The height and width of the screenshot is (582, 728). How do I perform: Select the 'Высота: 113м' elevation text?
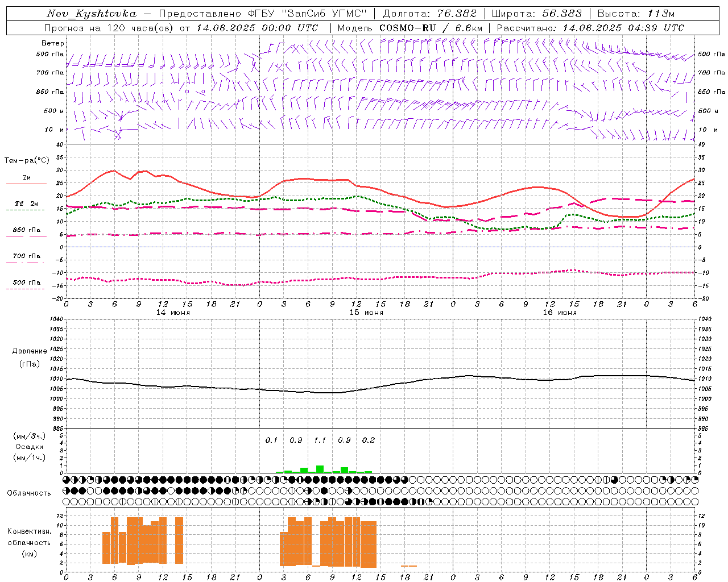636,14
